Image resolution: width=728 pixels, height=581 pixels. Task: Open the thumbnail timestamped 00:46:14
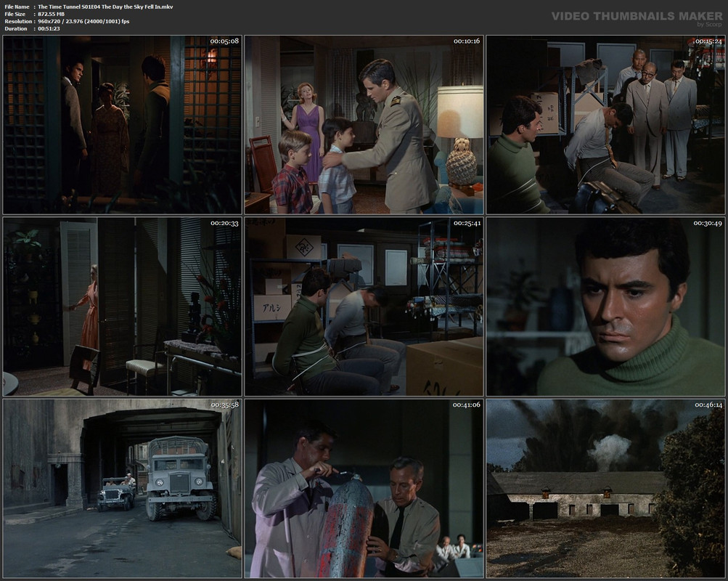(605, 489)
